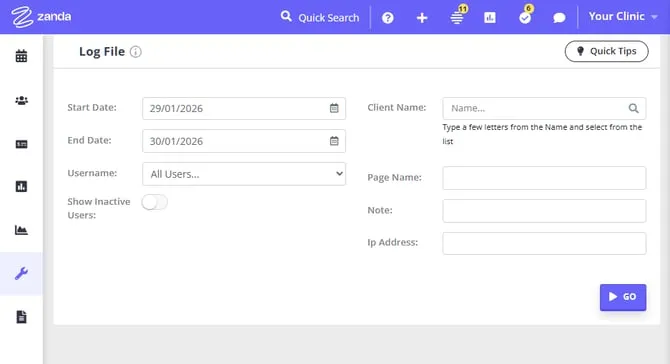Open the reports chart icon in top bar

tap(490, 18)
